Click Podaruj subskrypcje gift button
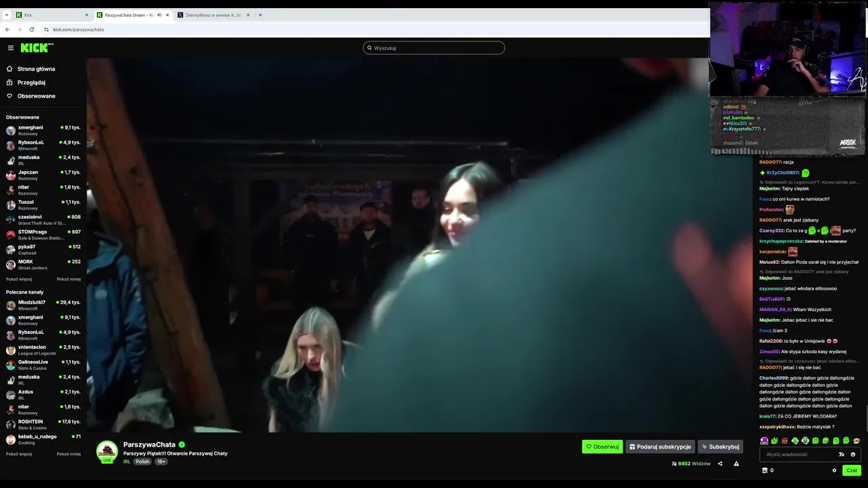Image resolution: width=868 pixels, height=488 pixels. tap(660, 447)
